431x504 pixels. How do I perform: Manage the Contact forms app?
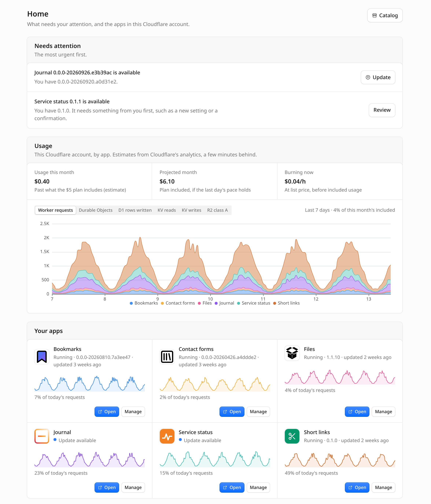click(x=258, y=412)
